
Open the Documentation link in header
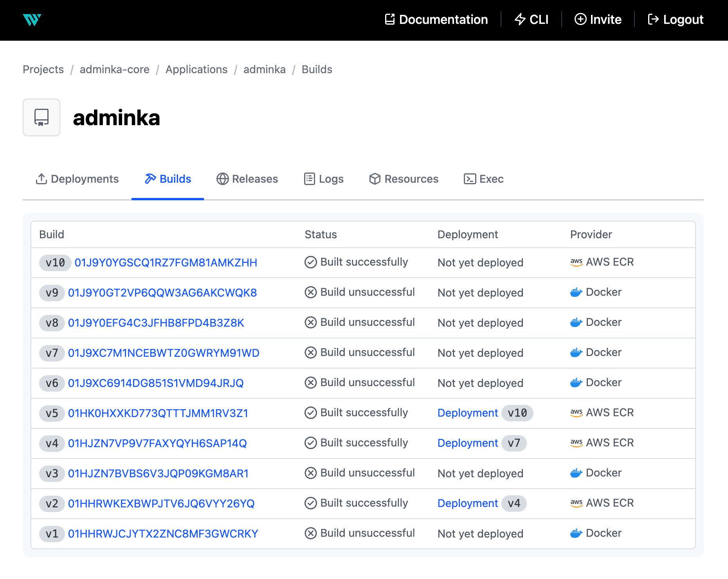coord(436,20)
